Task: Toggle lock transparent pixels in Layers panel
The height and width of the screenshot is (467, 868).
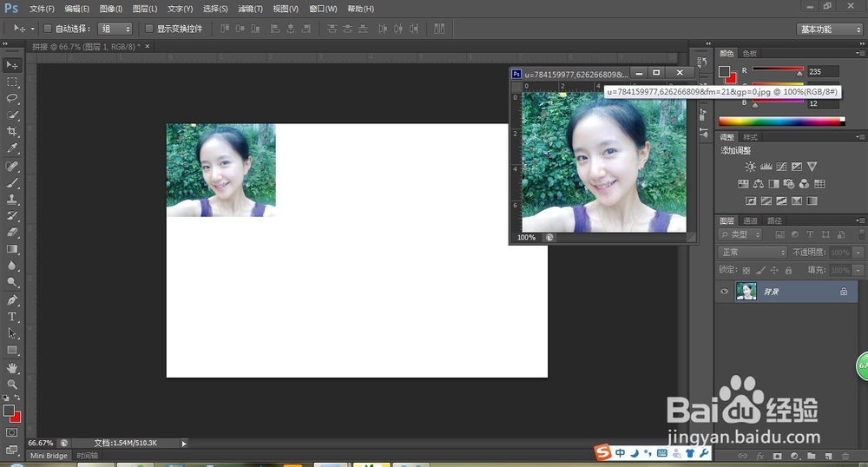Action: [746, 271]
